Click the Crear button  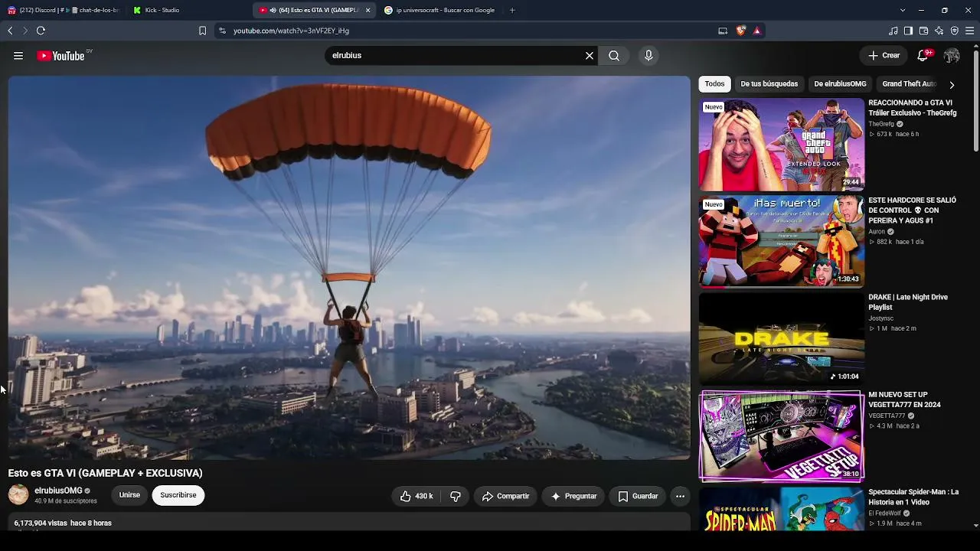click(x=884, y=56)
